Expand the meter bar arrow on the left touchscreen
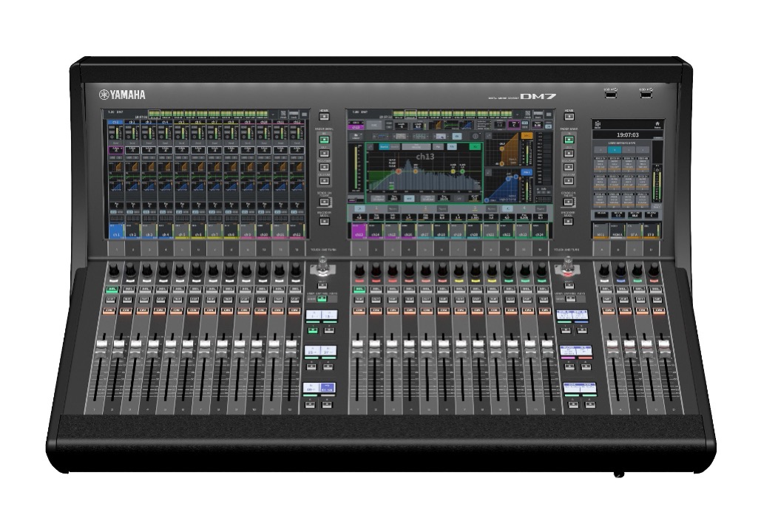This screenshot has height=532, width=761. click(274, 115)
